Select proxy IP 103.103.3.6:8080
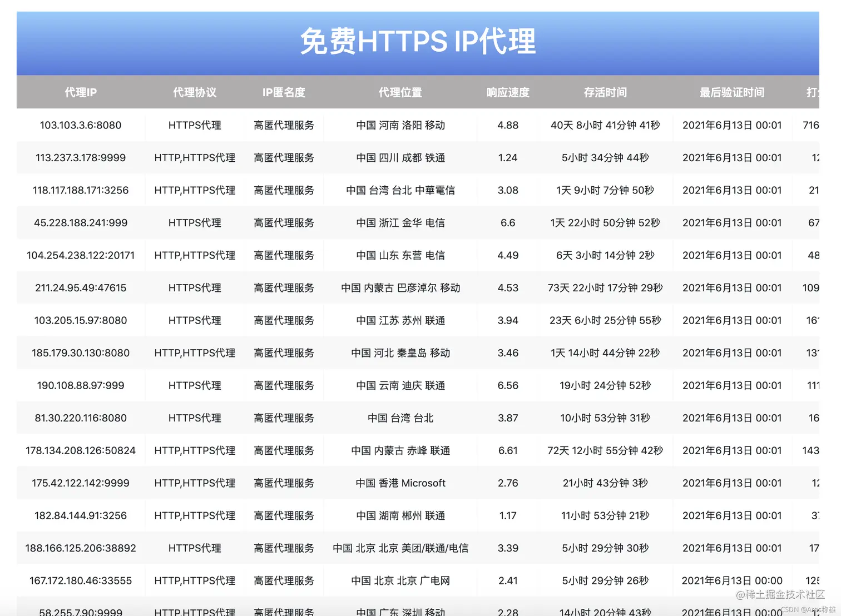The height and width of the screenshot is (616, 841). coord(81,125)
